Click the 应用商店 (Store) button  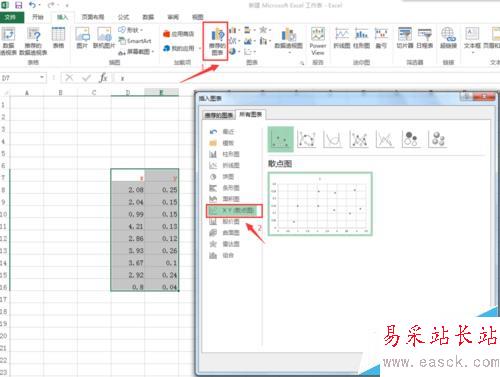179,34
